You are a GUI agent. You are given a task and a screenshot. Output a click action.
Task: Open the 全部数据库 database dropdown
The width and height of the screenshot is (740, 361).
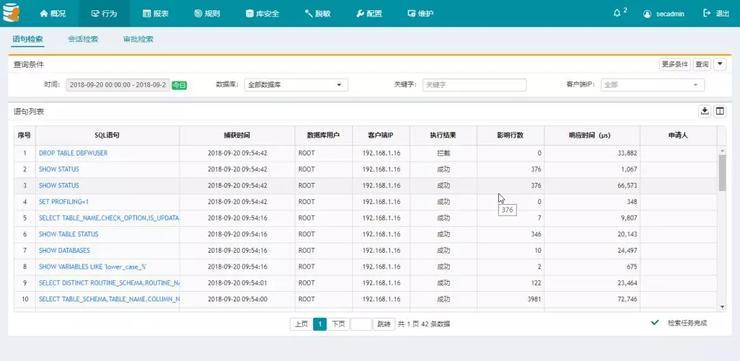296,85
